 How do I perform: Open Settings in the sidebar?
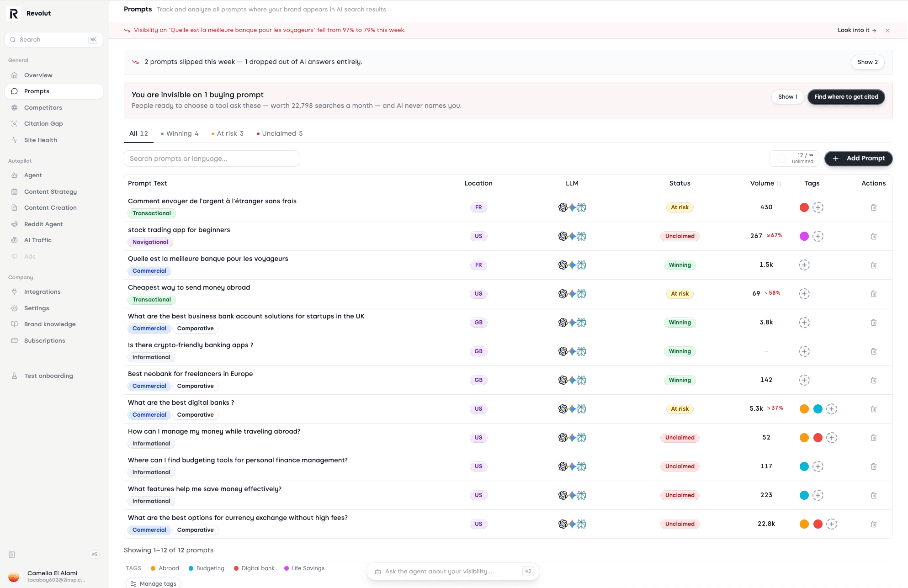(x=54, y=308)
